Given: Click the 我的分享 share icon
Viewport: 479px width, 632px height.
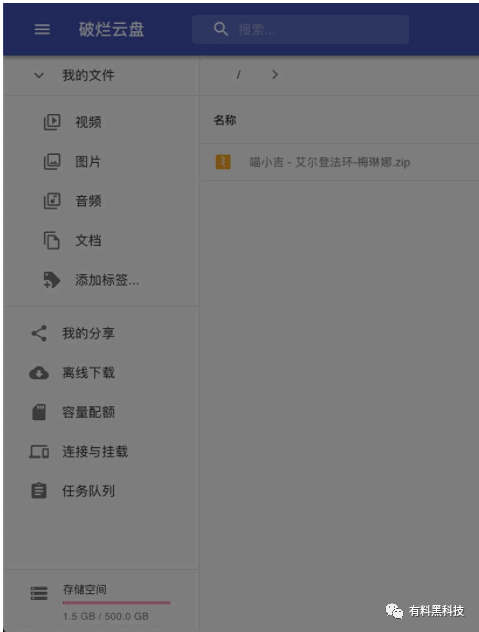Looking at the screenshot, I should point(39,333).
